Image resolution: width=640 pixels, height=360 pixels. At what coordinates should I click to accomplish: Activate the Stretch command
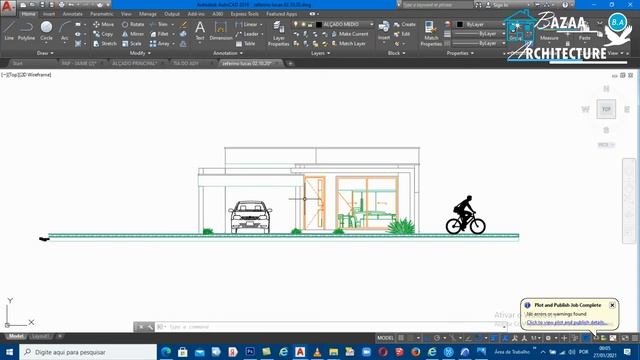pyautogui.click(x=105, y=43)
